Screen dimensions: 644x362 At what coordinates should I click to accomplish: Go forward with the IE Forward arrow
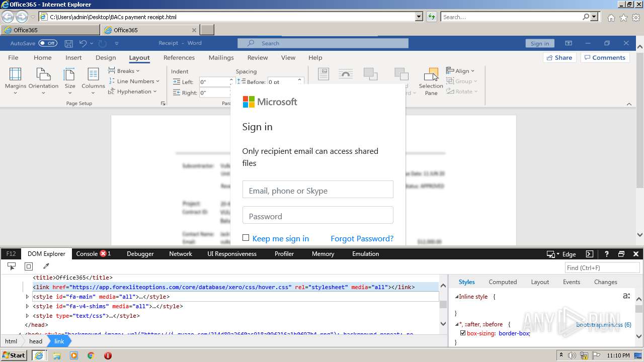point(22,17)
